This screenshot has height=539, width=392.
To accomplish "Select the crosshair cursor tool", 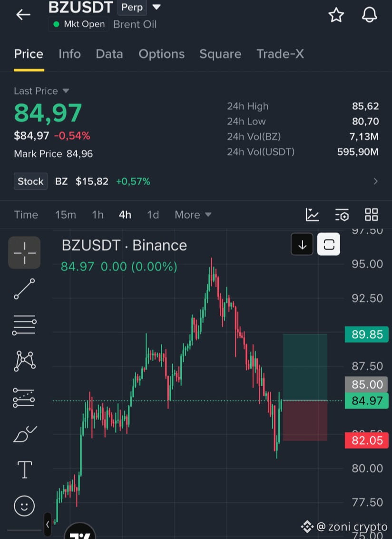I will (24, 253).
